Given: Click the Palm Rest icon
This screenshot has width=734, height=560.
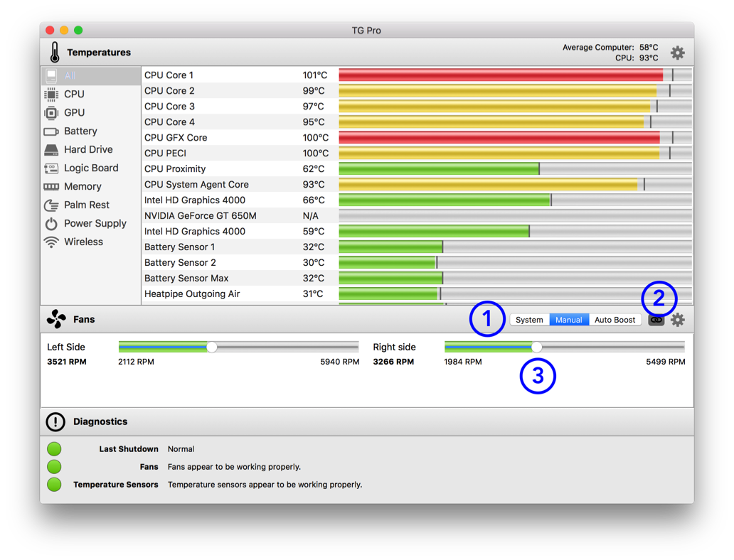Looking at the screenshot, I should [51, 205].
